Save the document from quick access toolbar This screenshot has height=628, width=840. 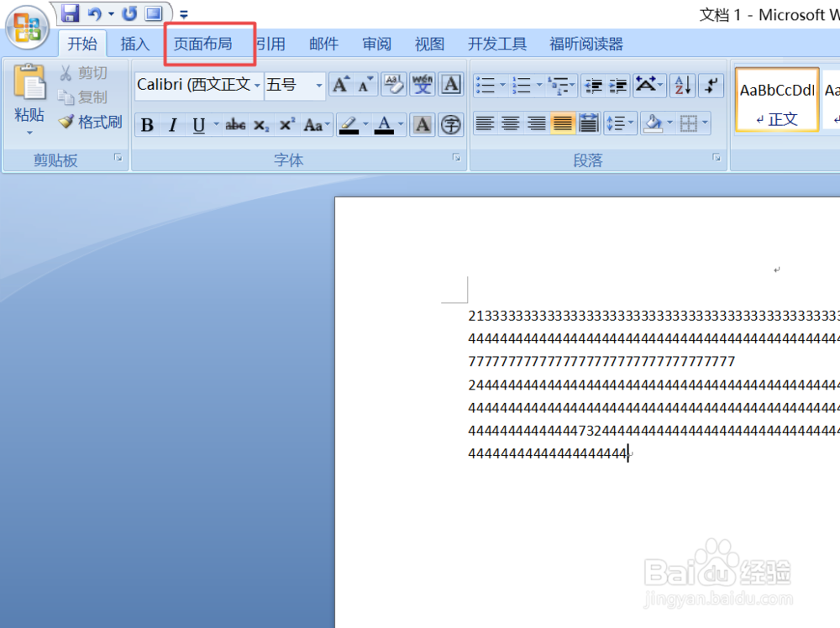point(70,13)
